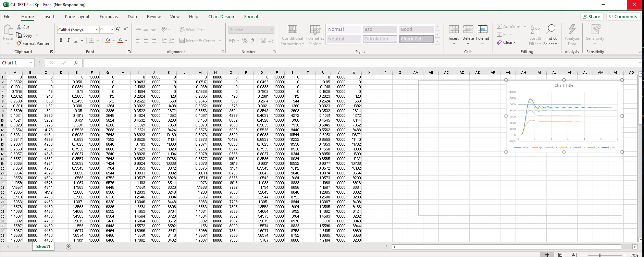644x257 pixels.
Task: Click the Insert cells icon
Action: click(454, 30)
